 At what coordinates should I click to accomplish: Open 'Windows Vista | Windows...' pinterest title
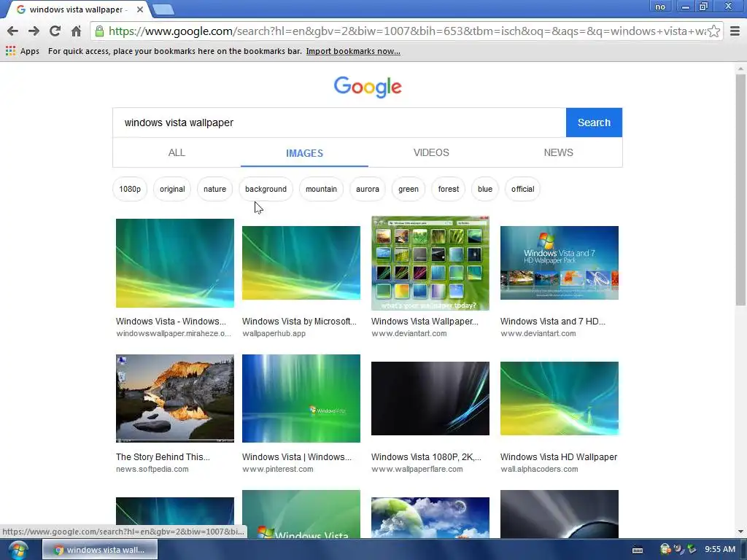click(x=297, y=457)
